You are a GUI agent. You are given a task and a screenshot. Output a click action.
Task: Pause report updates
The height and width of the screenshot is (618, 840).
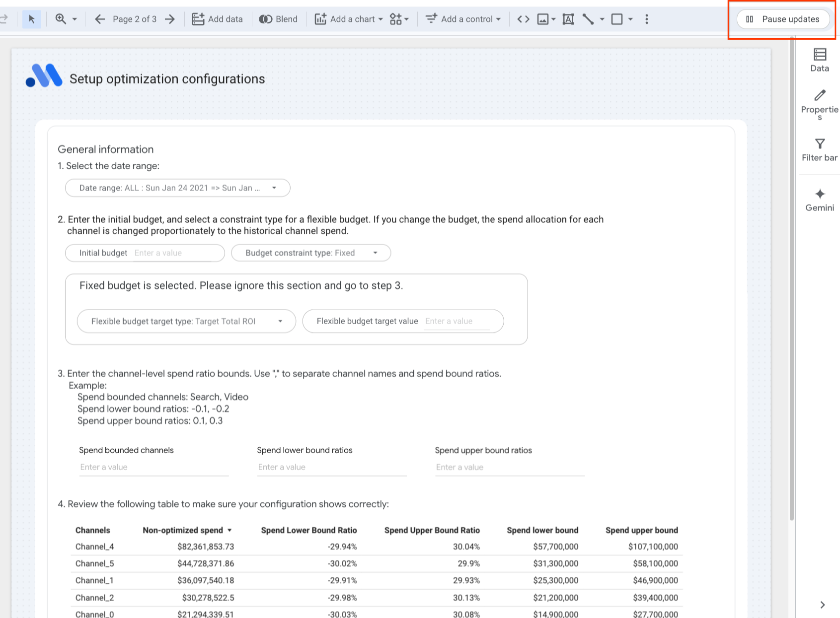coord(783,19)
